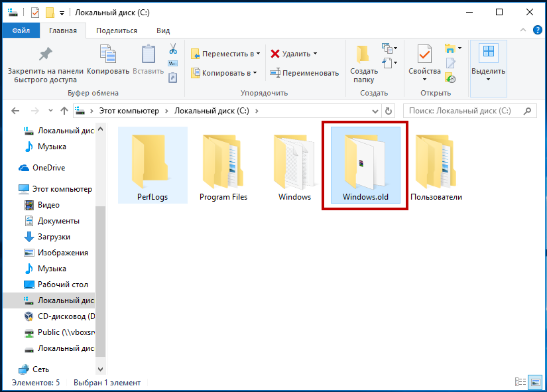Open recent locations dropdown arrow

pyautogui.click(x=50, y=111)
